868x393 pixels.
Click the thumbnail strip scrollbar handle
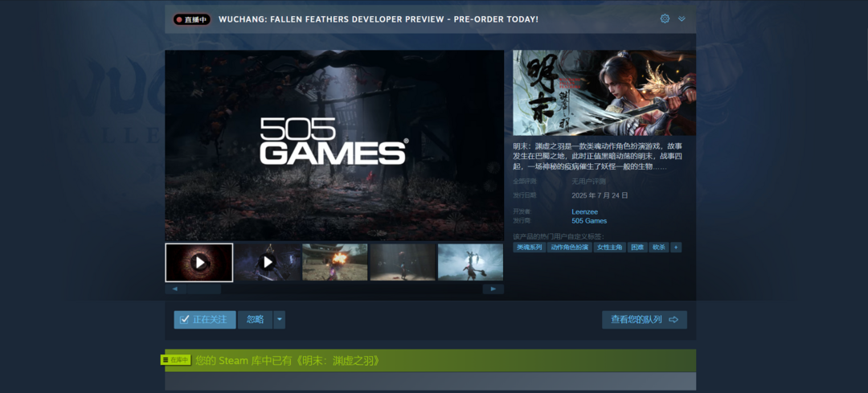point(203,289)
